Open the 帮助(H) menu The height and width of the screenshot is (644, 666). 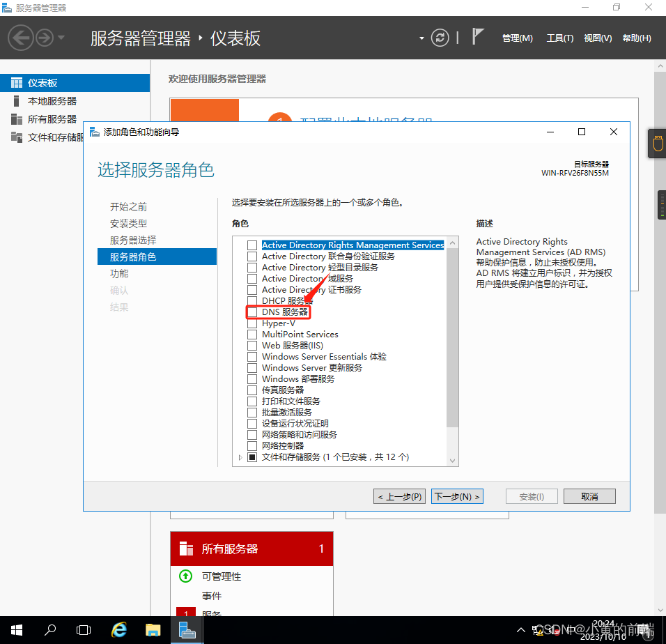pyautogui.click(x=636, y=38)
